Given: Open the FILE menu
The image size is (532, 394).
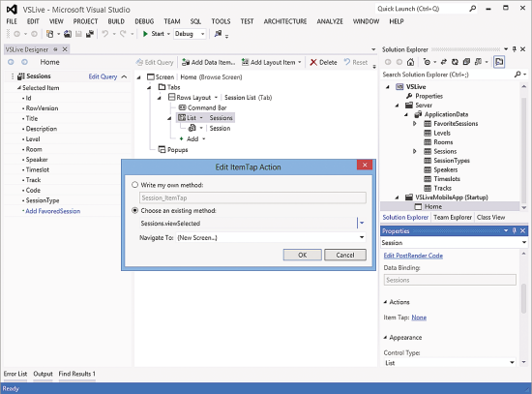Looking at the screenshot, I should click(x=12, y=21).
